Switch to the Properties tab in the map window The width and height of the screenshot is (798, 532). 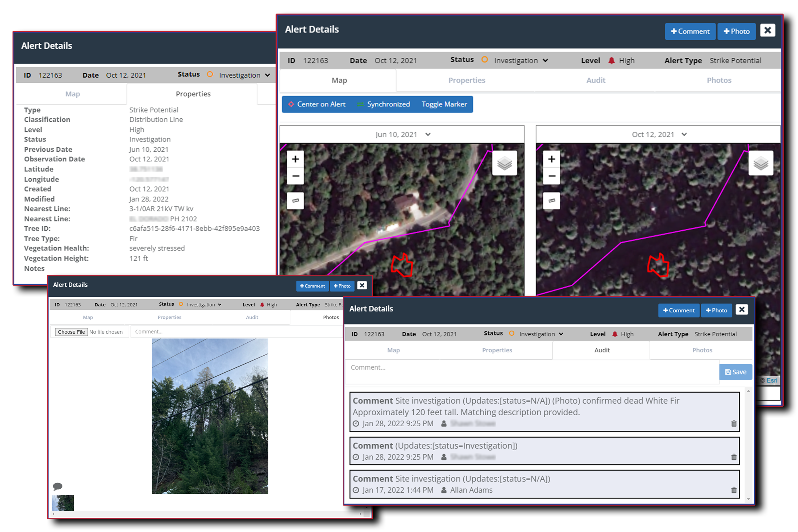coord(467,80)
